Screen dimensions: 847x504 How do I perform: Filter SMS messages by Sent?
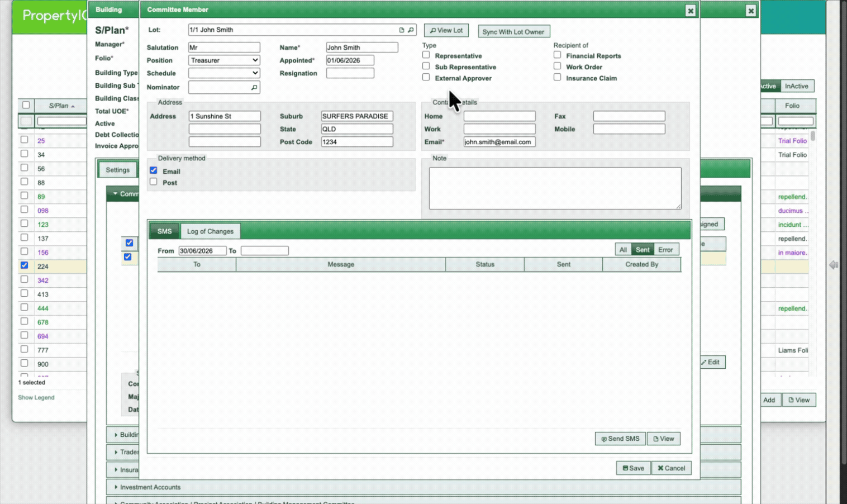pyautogui.click(x=643, y=250)
